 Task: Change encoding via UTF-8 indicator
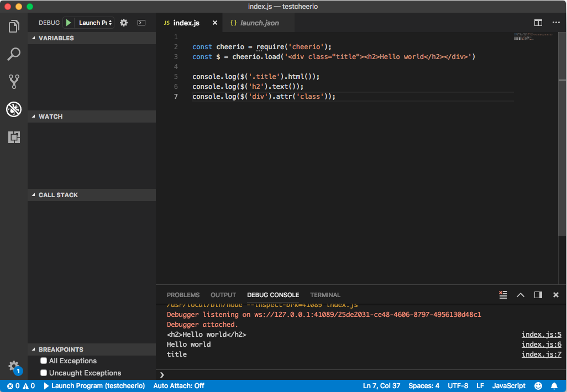[458, 386]
